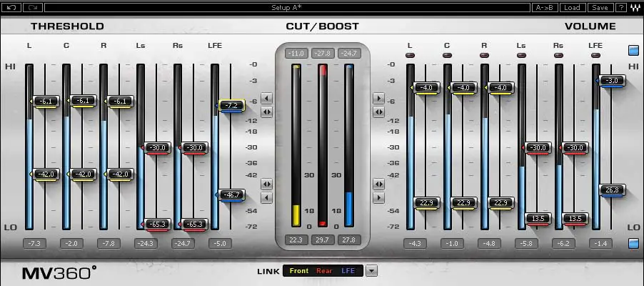Click the -27.8 readout above red meter
The width and height of the screenshot is (644, 286).
pyautogui.click(x=323, y=54)
